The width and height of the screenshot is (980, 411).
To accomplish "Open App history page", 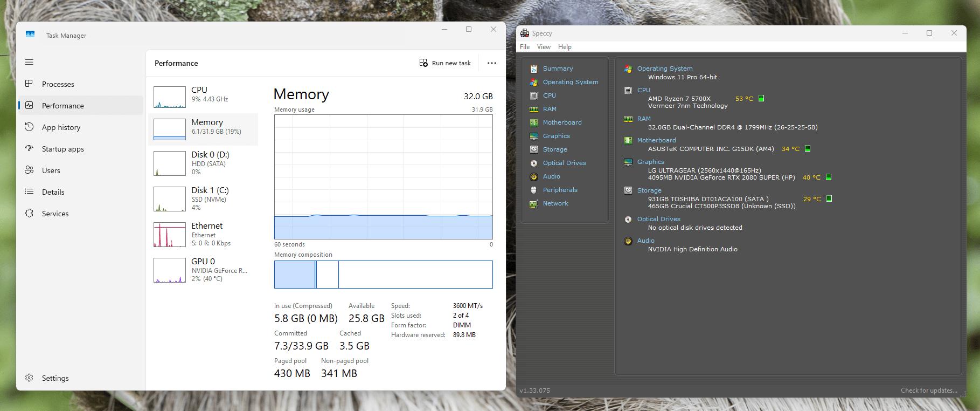I will (x=61, y=127).
